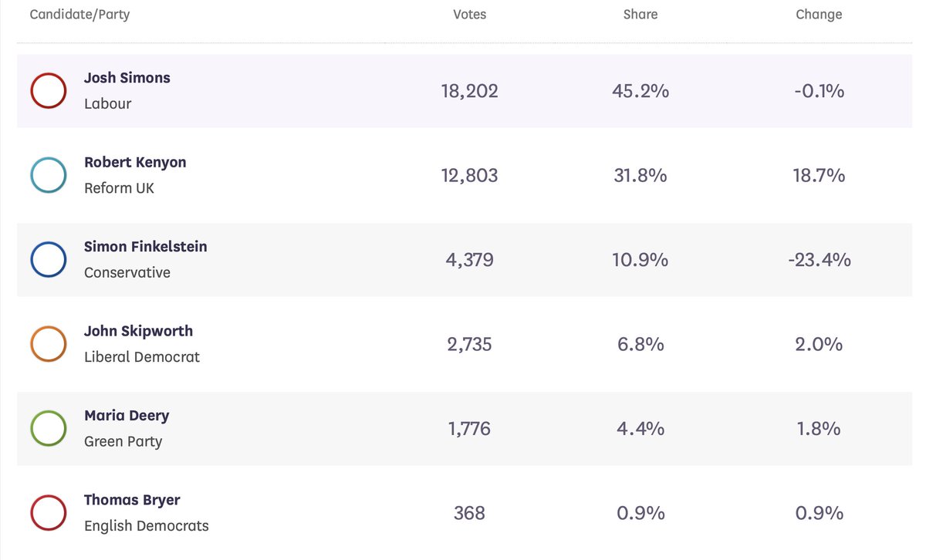
Task: Click the English Democrats party label
Action: (147, 526)
